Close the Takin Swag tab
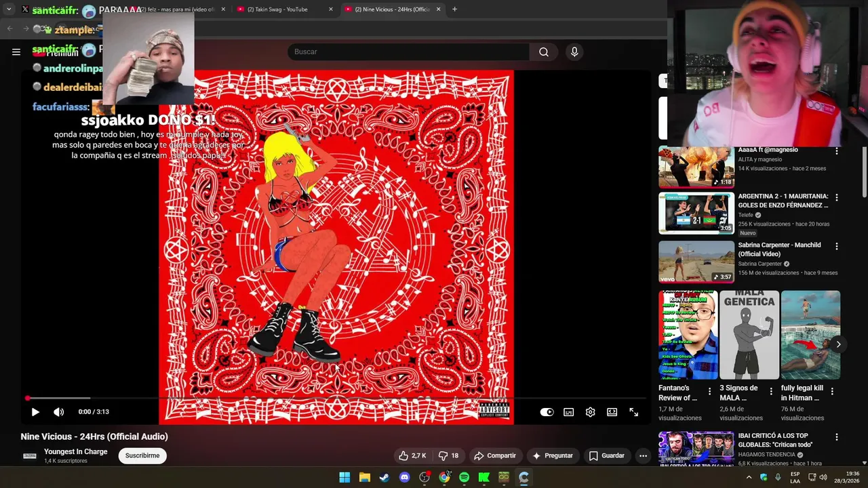The height and width of the screenshot is (488, 868). (x=331, y=9)
